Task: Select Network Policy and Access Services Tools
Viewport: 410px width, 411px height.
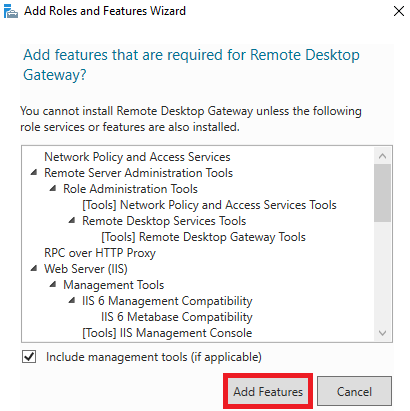Action: click(x=209, y=205)
